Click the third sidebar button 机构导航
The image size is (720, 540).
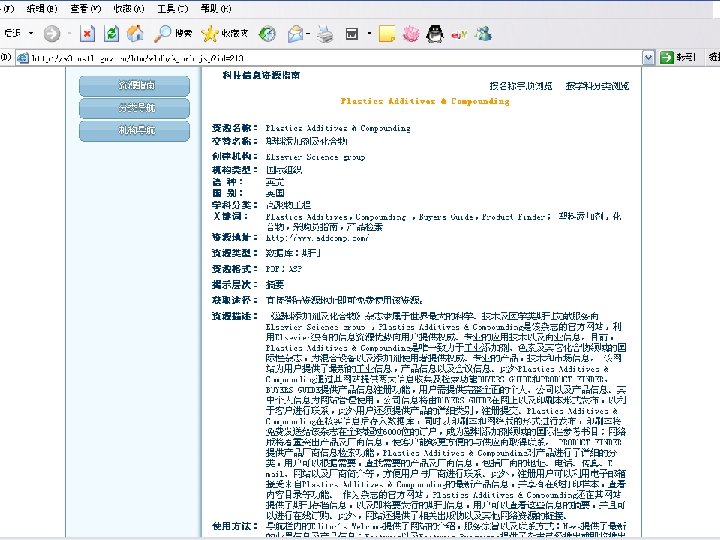click(x=134, y=131)
